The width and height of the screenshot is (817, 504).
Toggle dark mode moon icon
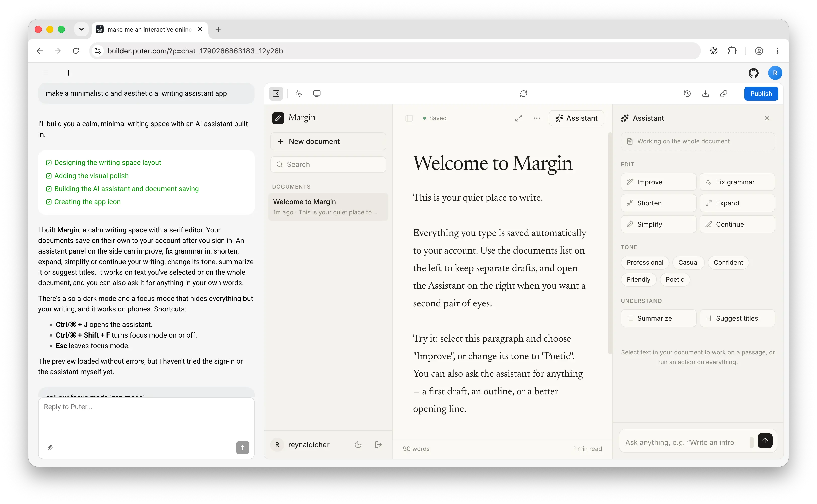[358, 445]
